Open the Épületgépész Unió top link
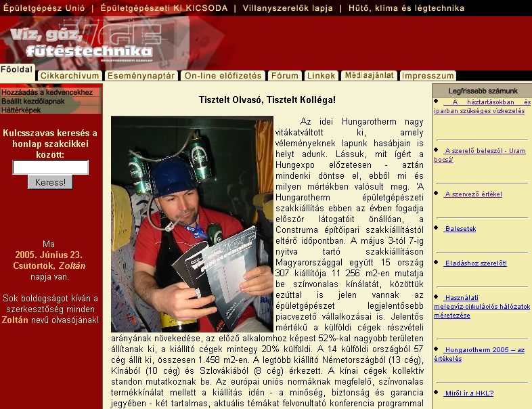Viewport: 532px width, 409px height. (x=44, y=8)
